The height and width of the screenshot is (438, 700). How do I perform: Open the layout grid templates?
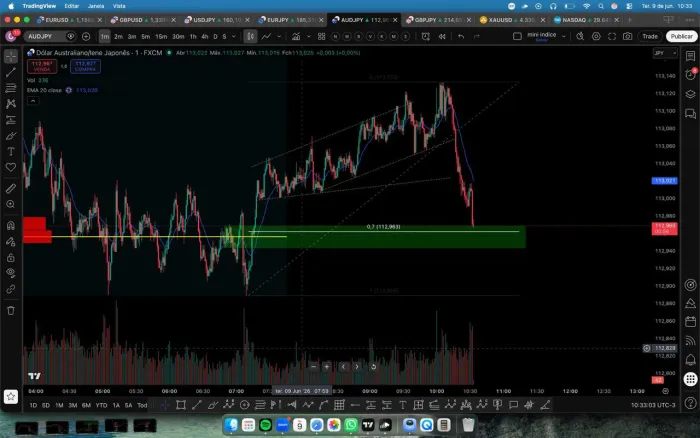click(x=321, y=36)
